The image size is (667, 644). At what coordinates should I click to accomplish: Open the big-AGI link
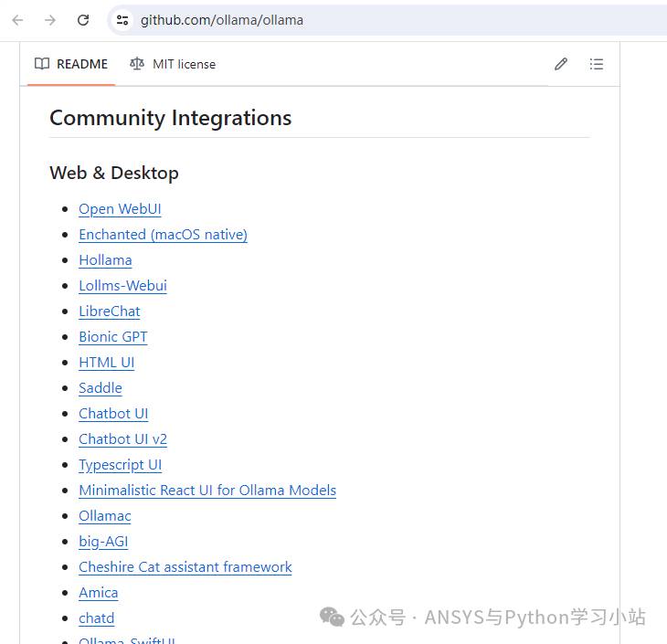pyautogui.click(x=103, y=542)
